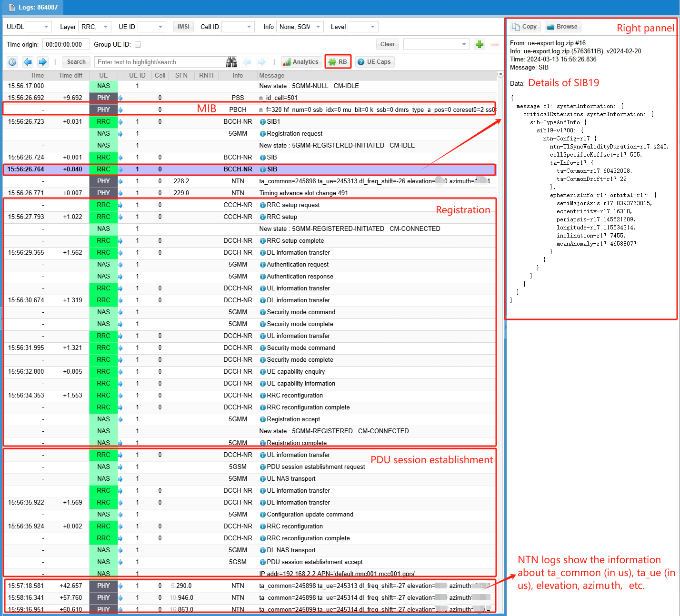Open the UL/DL dropdown
This screenshot has height=616, width=680.
pyautogui.click(x=39, y=27)
